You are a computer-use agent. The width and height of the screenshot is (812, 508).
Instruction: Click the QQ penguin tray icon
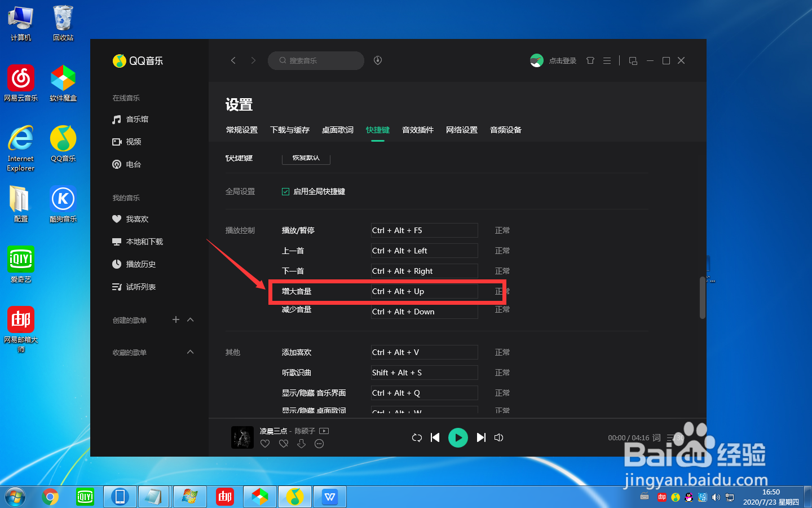[689, 497]
